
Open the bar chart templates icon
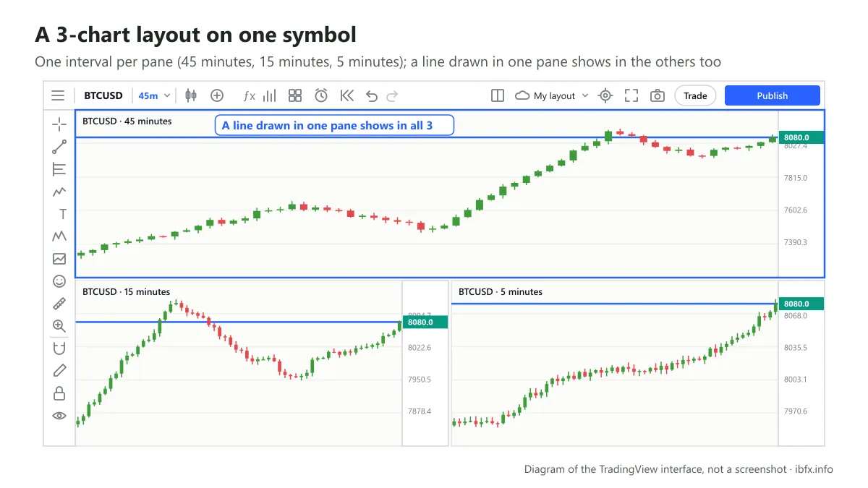270,95
